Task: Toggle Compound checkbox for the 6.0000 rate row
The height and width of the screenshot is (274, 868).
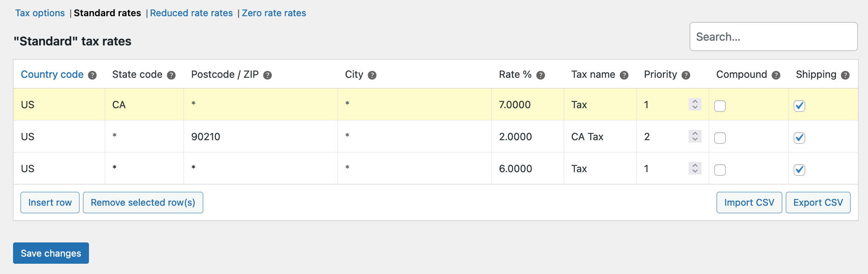Action: (x=720, y=170)
